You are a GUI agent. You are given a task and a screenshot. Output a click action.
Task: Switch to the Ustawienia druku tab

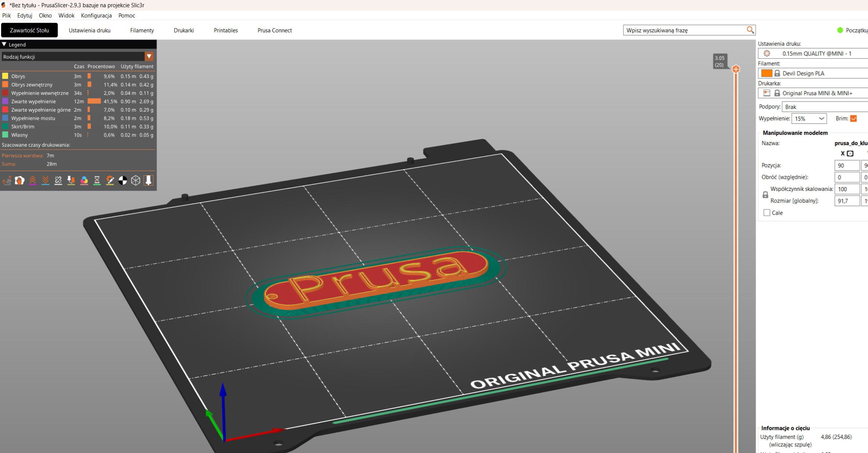[x=89, y=30]
